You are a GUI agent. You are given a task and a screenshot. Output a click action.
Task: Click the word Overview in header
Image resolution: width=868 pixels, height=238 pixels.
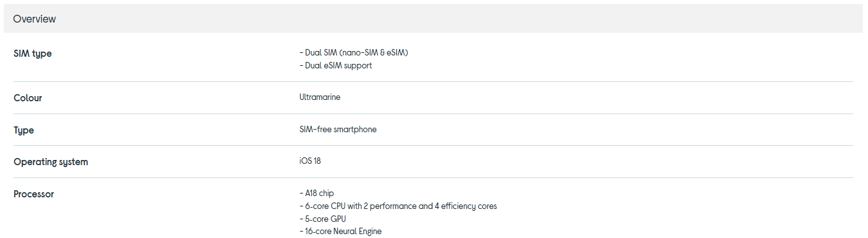click(x=35, y=19)
